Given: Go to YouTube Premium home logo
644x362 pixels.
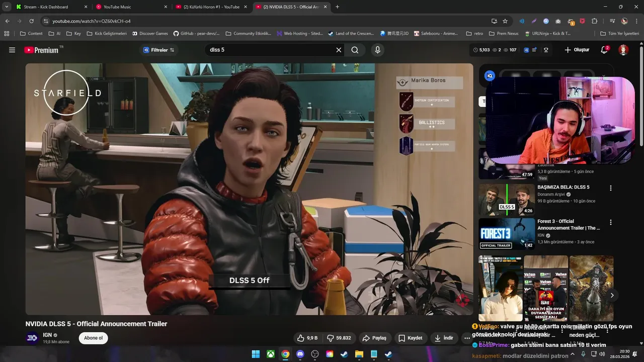Looking at the screenshot, I should (x=41, y=50).
